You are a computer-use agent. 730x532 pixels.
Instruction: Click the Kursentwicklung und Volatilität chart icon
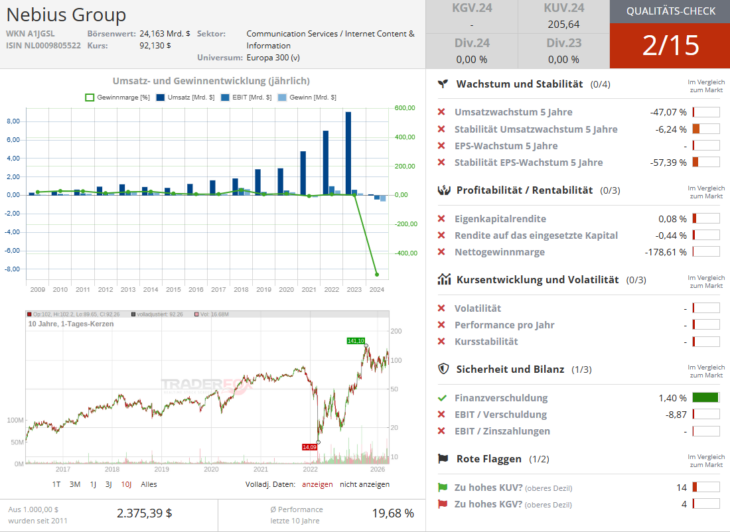(442, 280)
